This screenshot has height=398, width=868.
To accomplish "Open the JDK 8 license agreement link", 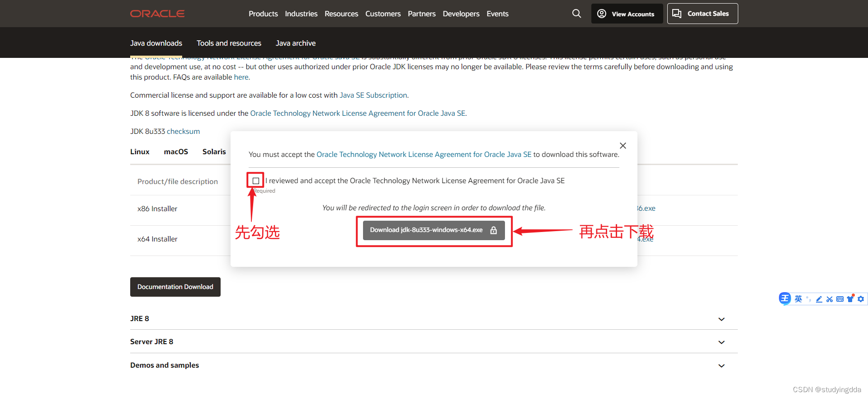I will (x=358, y=113).
